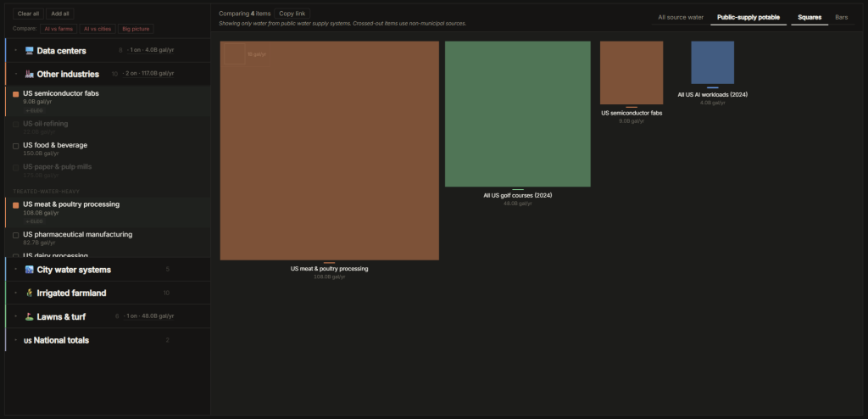Click the Irrigated farmland crop icon
Viewport: 868px width, 419px height.
point(29,293)
